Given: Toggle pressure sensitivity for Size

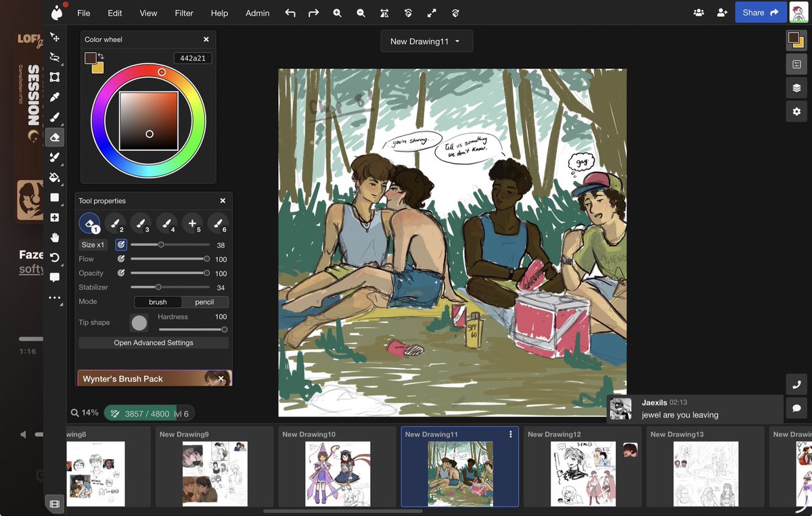Looking at the screenshot, I should pos(121,245).
